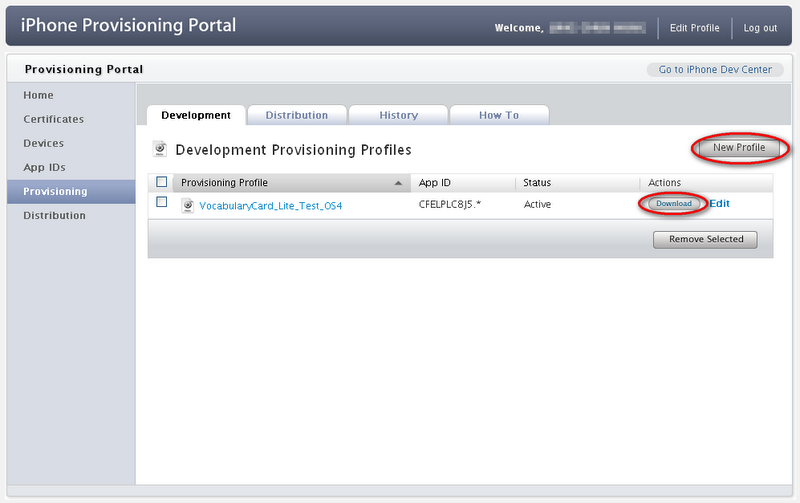Select the Development tab
Screen dimensions: 800x503
(x=196, y=115)
